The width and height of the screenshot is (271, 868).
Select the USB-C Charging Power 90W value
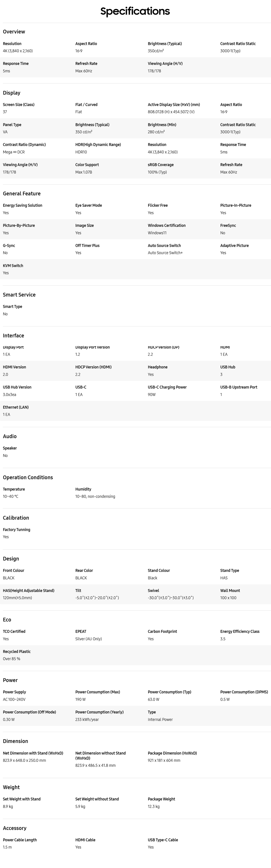pos(152,395)
